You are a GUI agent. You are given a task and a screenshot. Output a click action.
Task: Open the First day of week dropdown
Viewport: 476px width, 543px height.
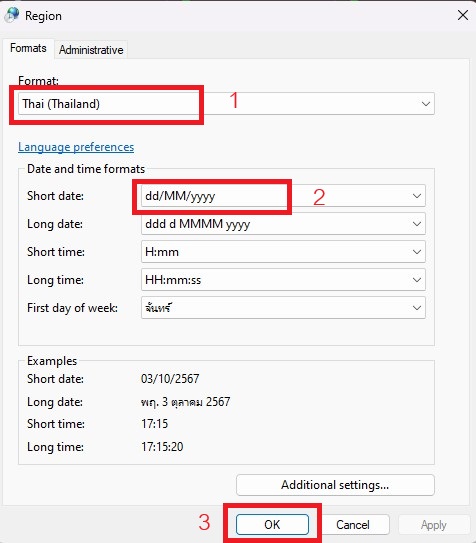coord(283,308)
